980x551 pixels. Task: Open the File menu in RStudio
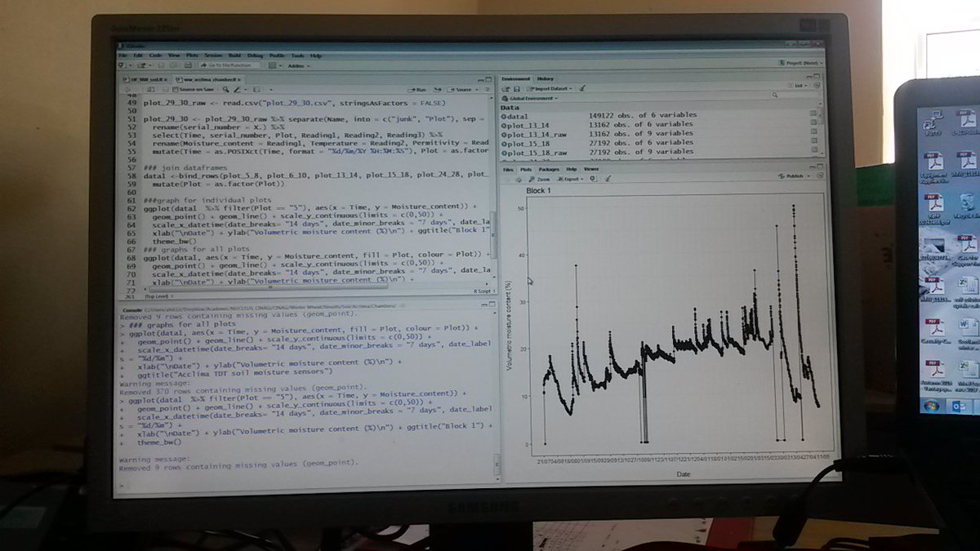click(123, 55)
